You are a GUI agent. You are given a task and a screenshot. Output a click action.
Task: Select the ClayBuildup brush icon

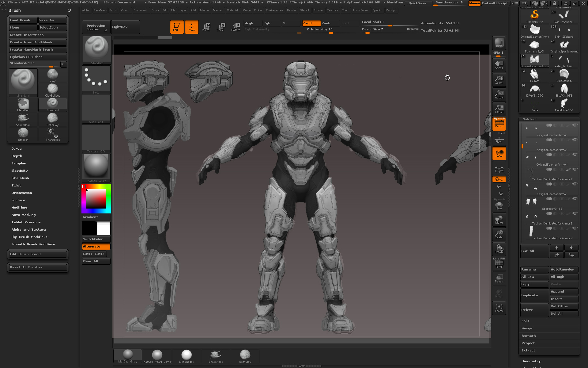pyautogui.click(x=52, y=90)
